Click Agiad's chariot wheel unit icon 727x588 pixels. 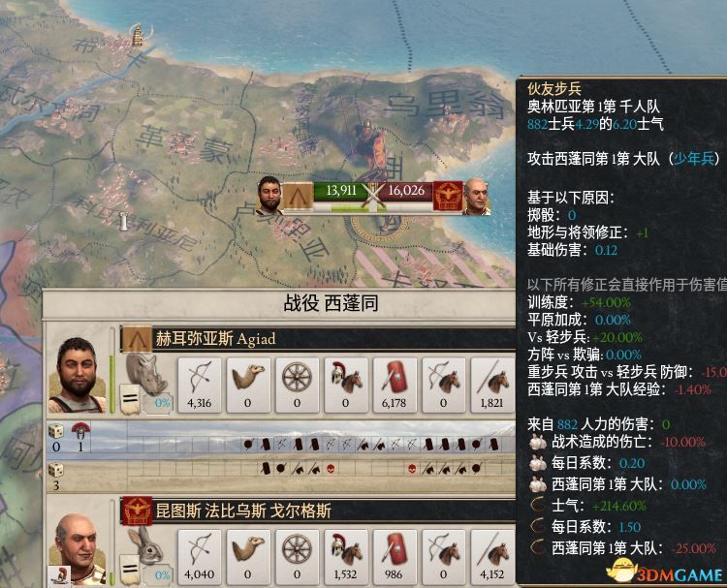[x=297, y=385]
